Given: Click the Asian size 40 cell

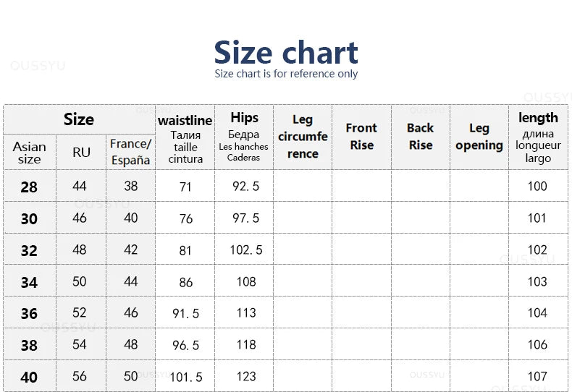Looking at the screenshot, I should pos(29,378).
